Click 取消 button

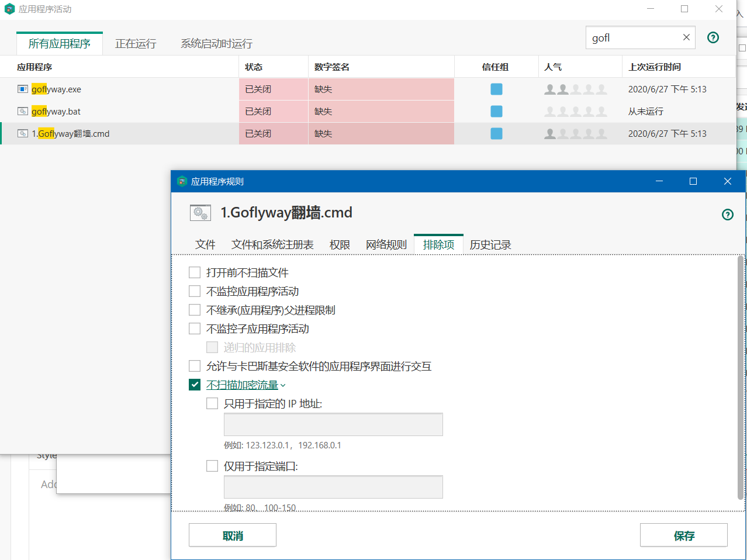coord(233,535)
